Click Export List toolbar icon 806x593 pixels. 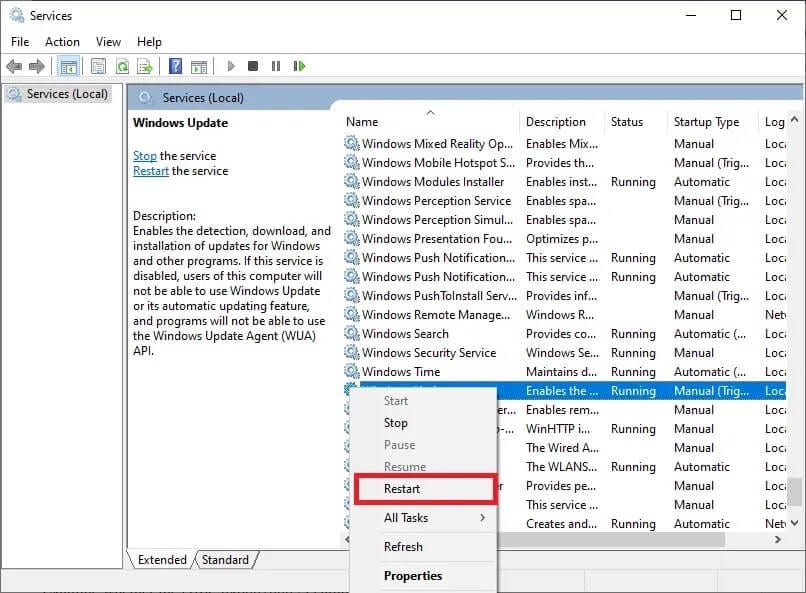pos(145,66)
